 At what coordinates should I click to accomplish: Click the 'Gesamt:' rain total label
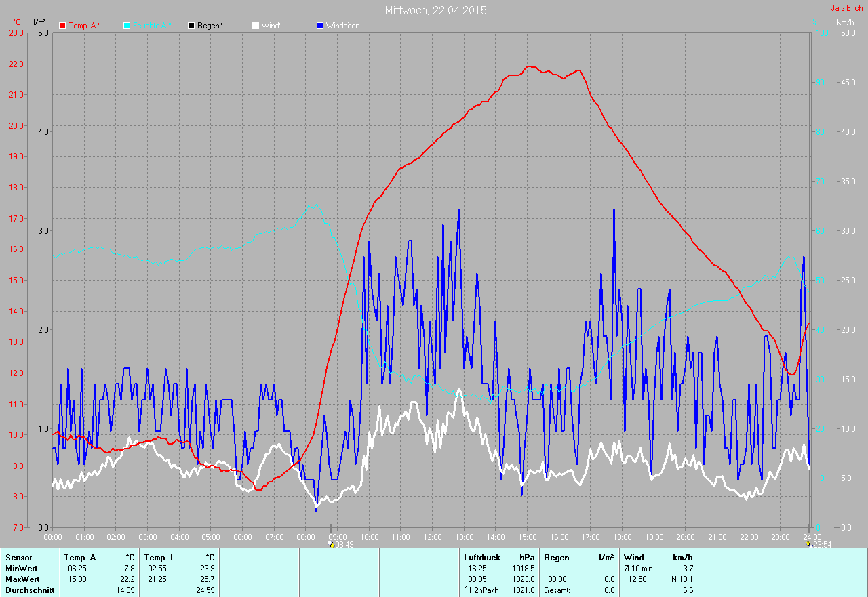click(x=557, y=590)
